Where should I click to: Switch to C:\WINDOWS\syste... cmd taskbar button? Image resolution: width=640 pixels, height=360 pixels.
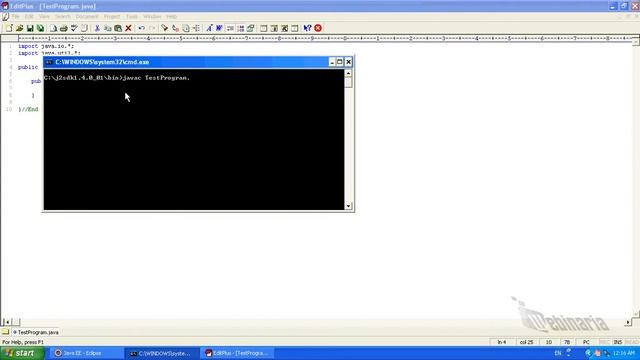pyautogui.click(x=162, y=353)
